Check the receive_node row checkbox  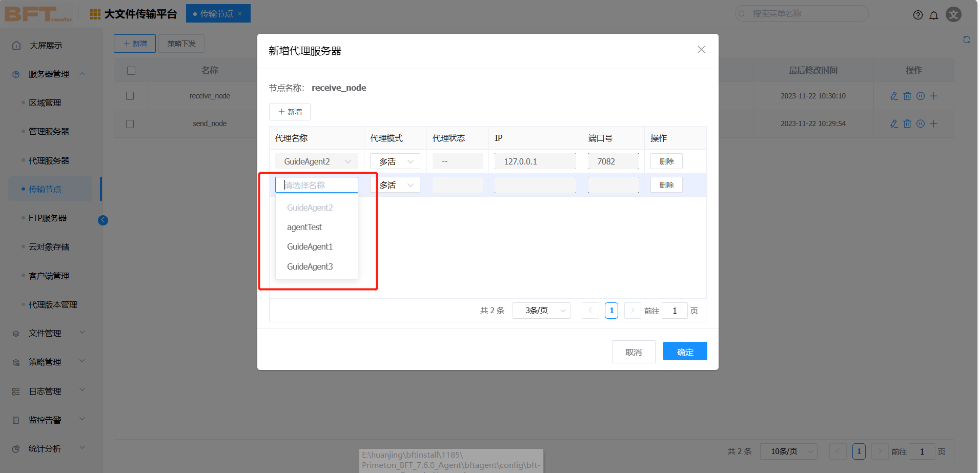(x=130, y=96)
